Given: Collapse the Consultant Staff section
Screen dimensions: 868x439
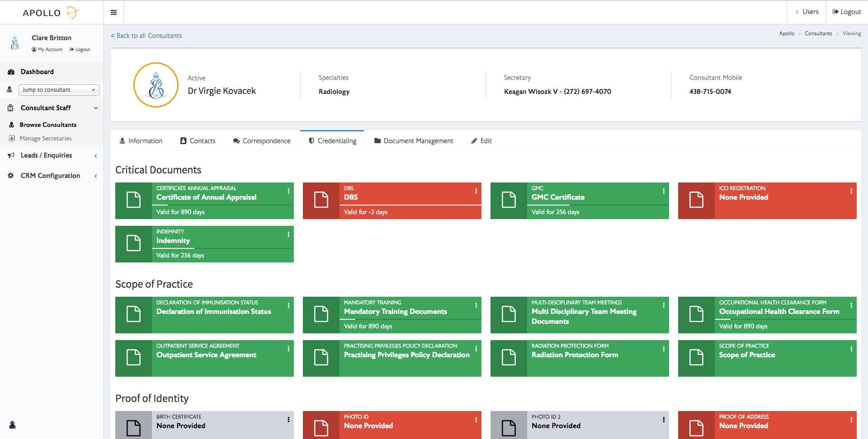Looking at the screenshot, I should [52, 108].
